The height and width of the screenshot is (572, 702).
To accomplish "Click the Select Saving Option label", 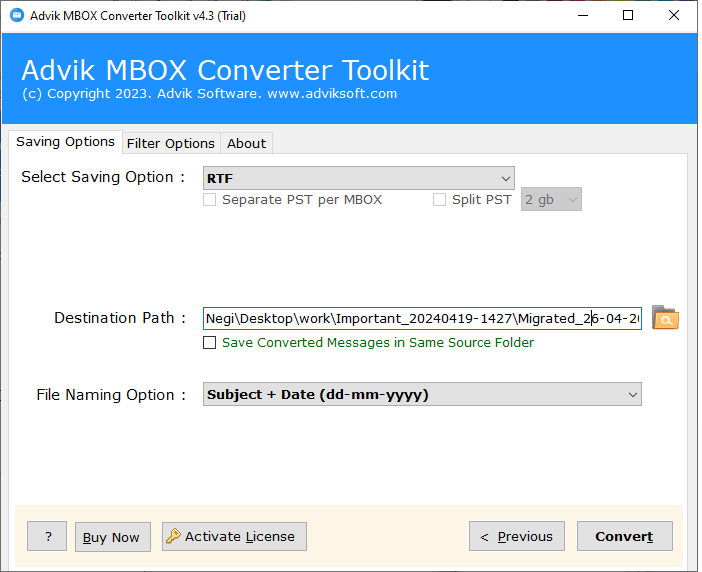I will [103, 177].
